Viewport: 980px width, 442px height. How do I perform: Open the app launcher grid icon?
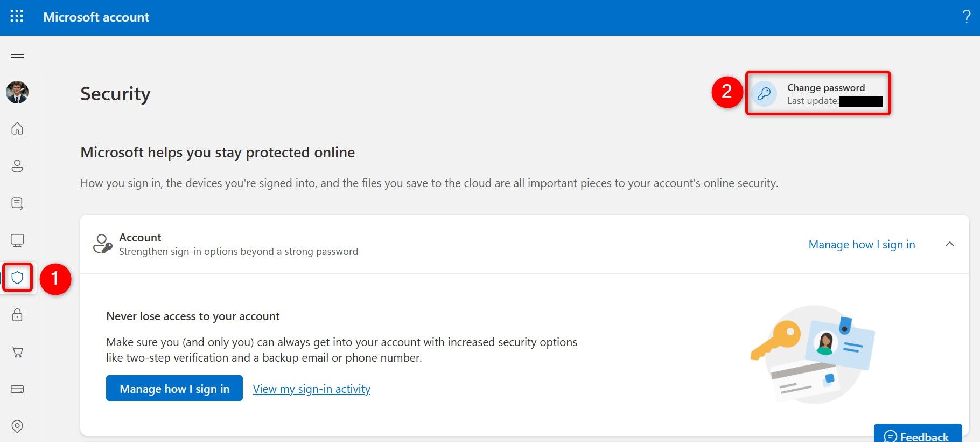coord(17,16)
